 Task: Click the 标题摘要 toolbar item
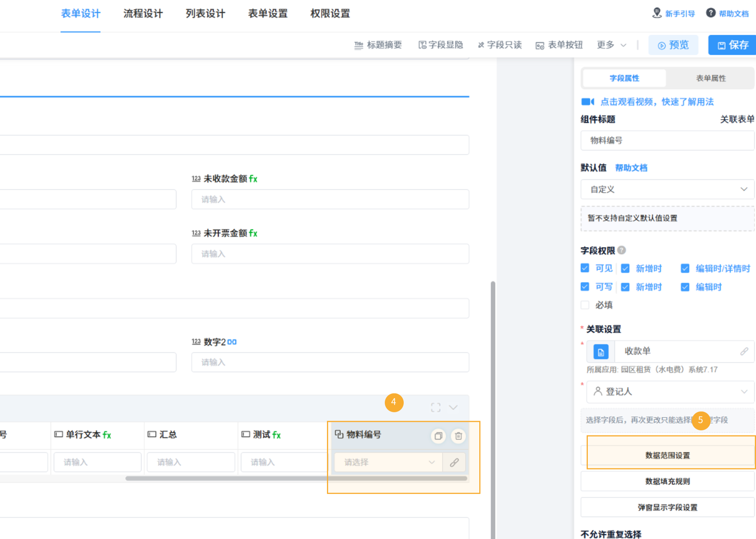coord(378,45)
